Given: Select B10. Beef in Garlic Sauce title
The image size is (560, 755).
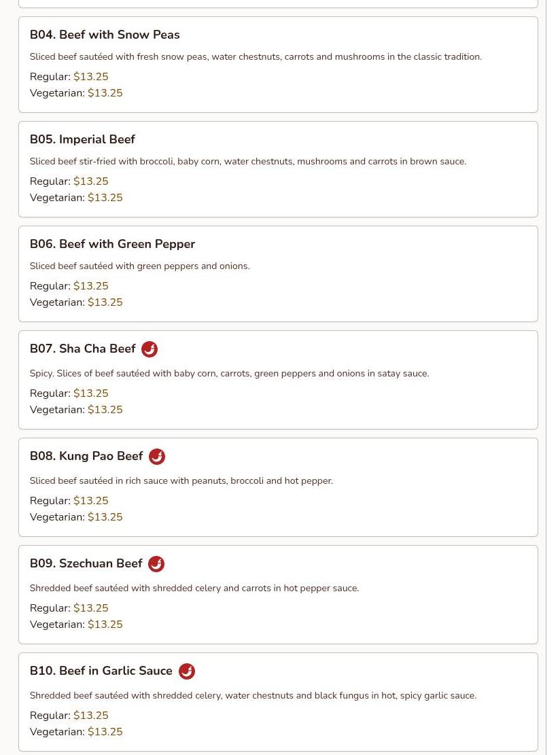Looking at the screenshot, I should (101, 671).
